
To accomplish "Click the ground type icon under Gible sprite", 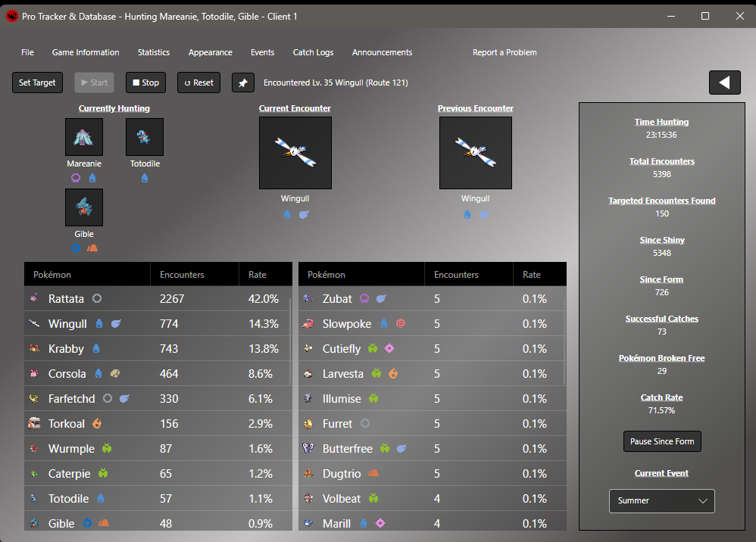I will (92, 248).
